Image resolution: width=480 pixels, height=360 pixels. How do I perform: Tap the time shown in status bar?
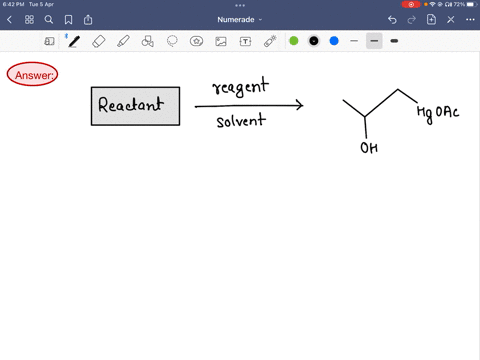click(14, 4)
